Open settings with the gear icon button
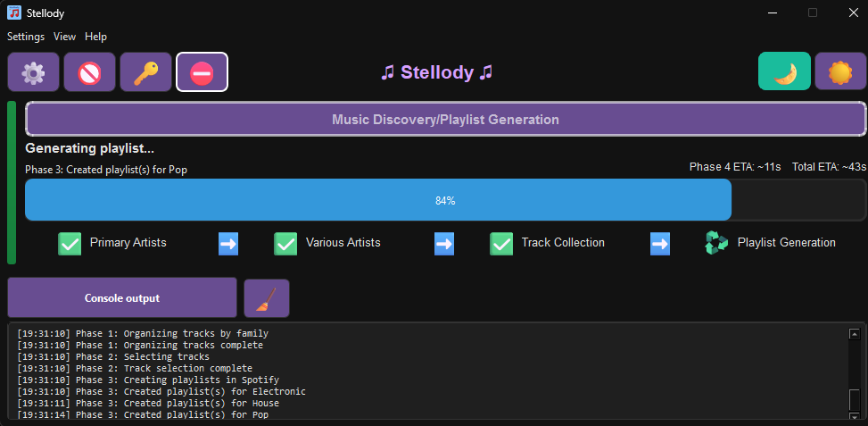 [x=34, y=72]
